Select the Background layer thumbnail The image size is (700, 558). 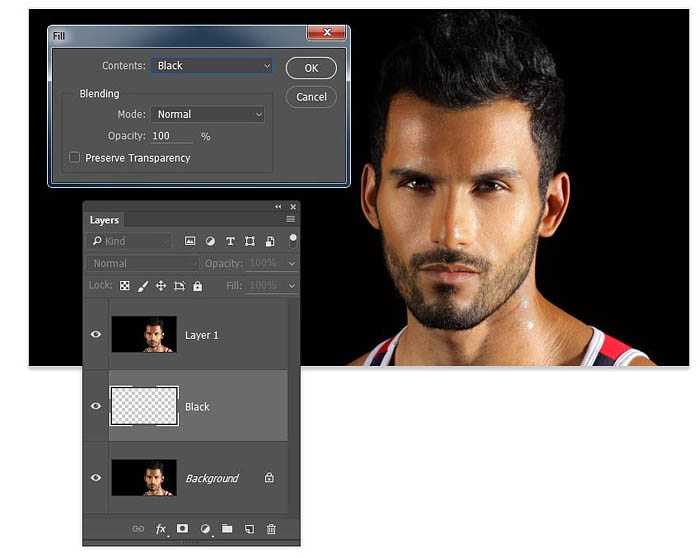coord(144,478)
